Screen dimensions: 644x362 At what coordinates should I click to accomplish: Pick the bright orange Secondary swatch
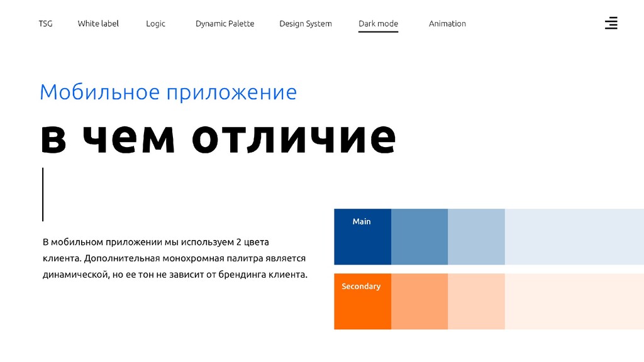(x=363, y=301)
